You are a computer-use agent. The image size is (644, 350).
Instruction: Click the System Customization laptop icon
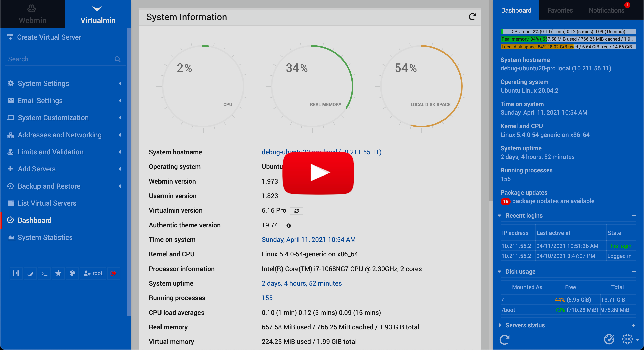click(11, 118)
